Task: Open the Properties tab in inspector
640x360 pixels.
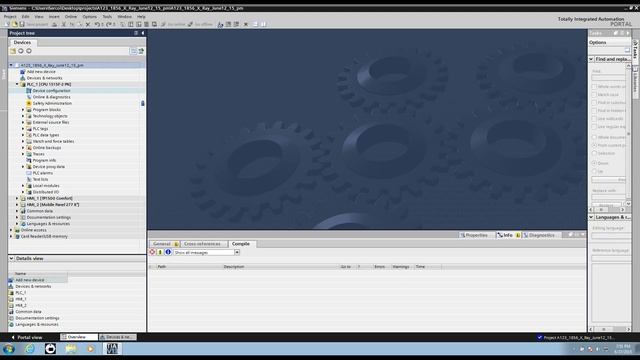Action: click(475, 236)
